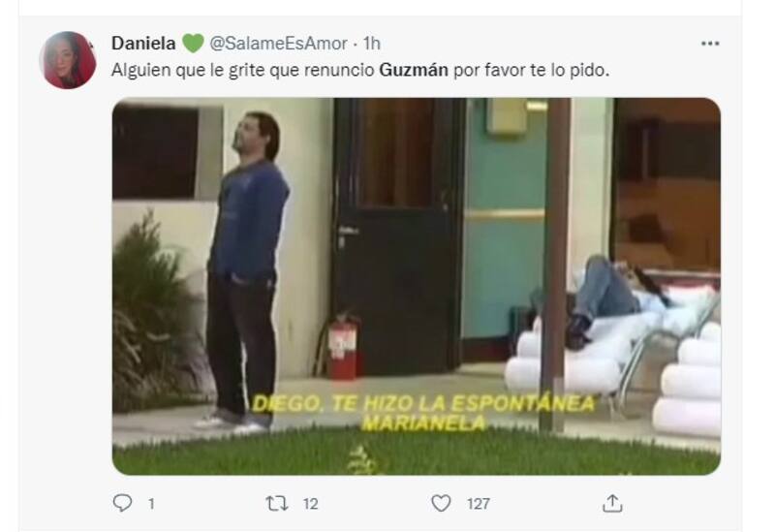Open the three-dot more options menu
The height and width of the screenshot is (532, 775).
(710, 44)
